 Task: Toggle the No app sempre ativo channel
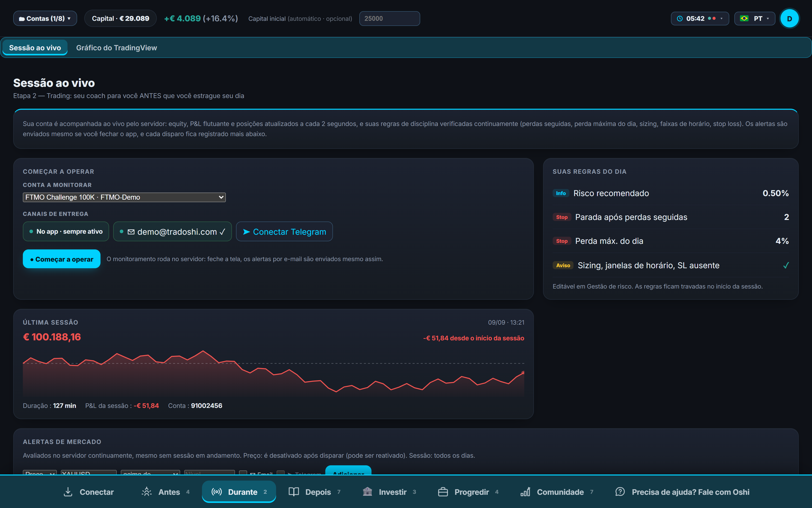click(x=66, y=231)
